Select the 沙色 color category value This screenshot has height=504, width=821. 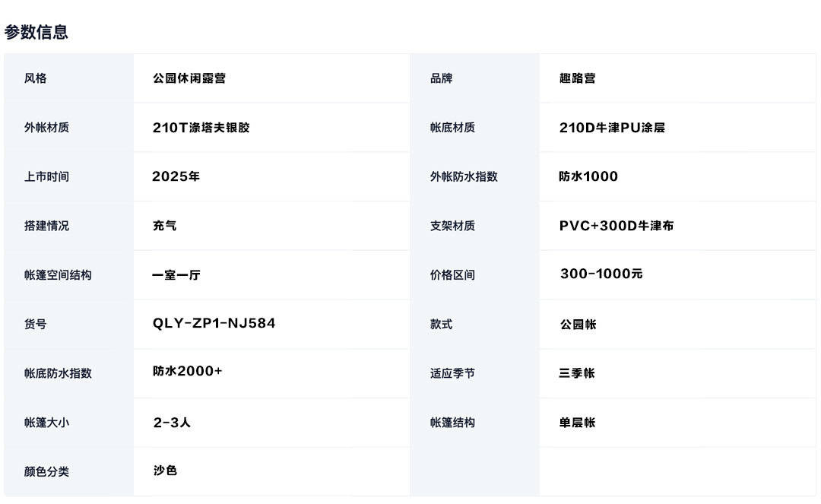[165, 471]
